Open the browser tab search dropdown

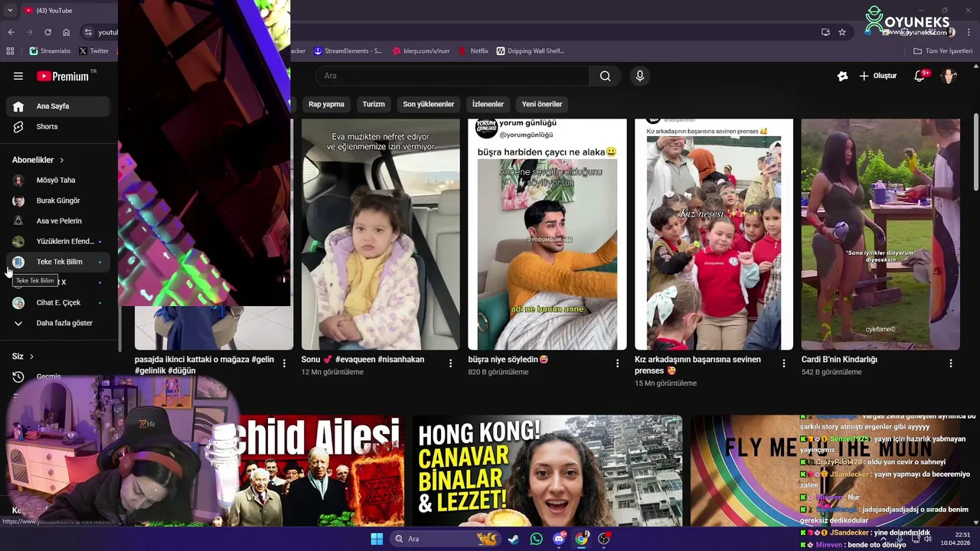(9, 10)
